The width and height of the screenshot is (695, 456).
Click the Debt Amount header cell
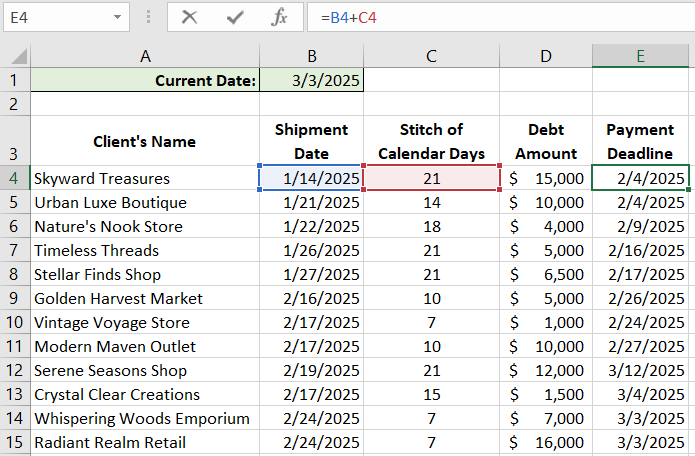click(x=546, y=141)
